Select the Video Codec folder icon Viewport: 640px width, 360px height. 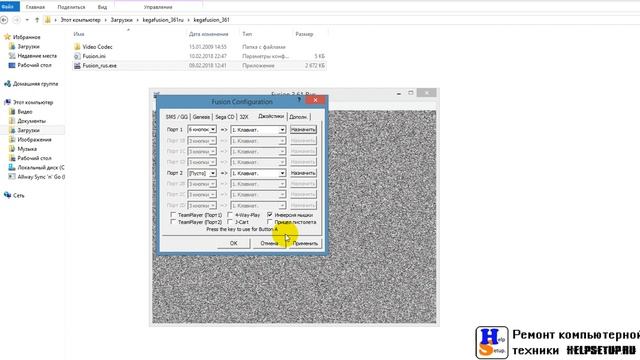[x=77, y=47]
